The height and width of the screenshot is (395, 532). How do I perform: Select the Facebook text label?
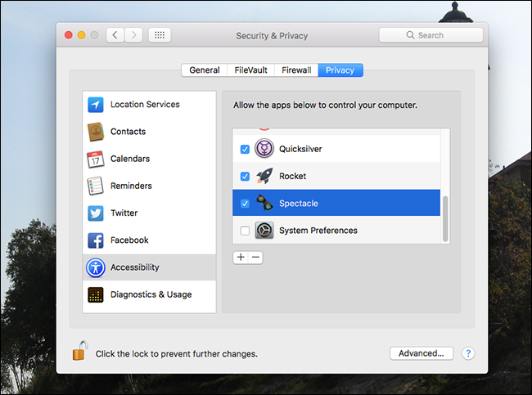click(129, 240)
